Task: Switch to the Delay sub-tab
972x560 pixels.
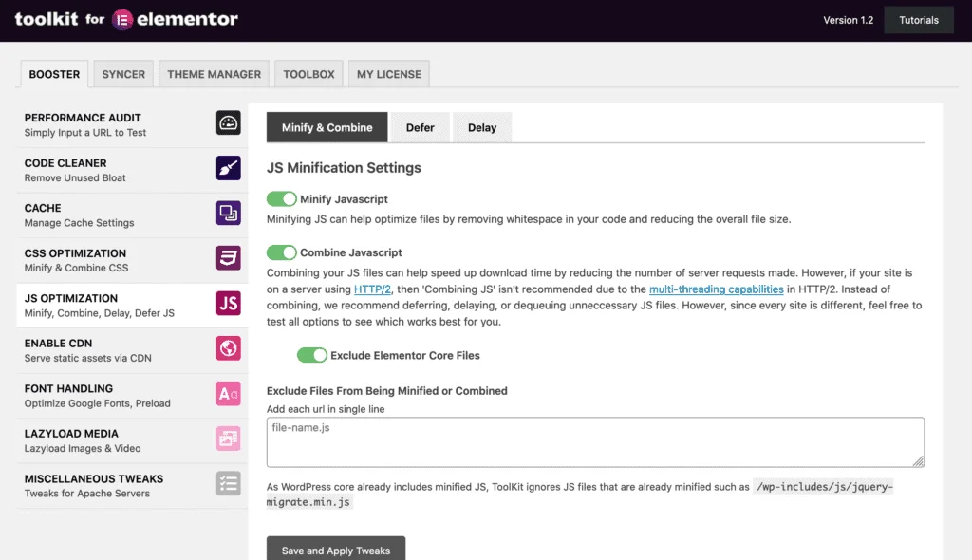Action: click(x=482, y=126)
